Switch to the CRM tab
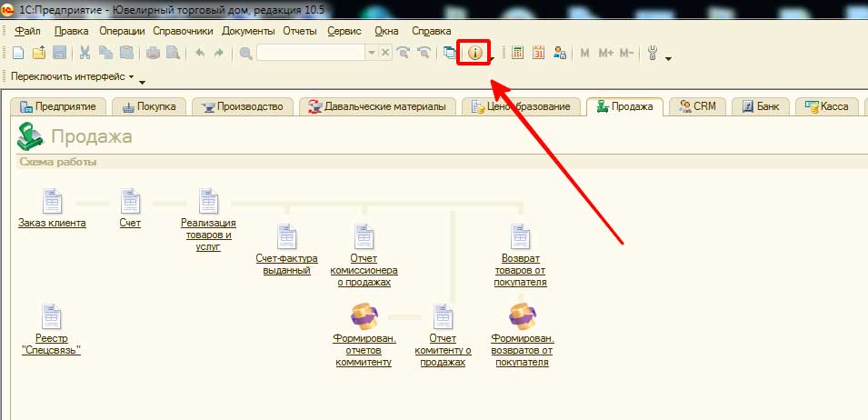Screen dimensions: 868x420 coord(697,106)
